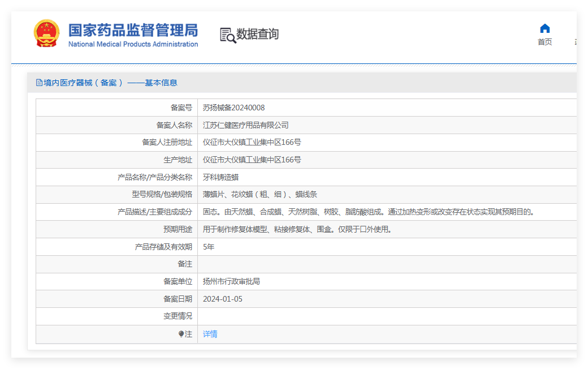Screen dimensions: 588x369
Task: Select filing authority 扬州市行政审批局
Action: (231, 281)
